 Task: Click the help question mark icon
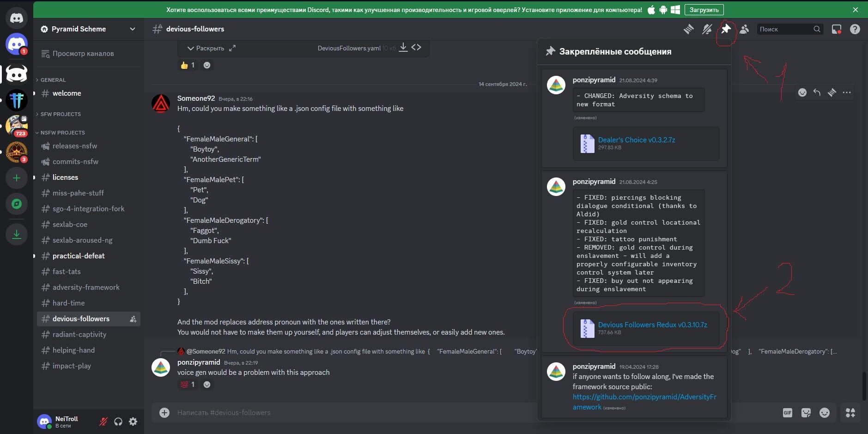coord(855,29)
